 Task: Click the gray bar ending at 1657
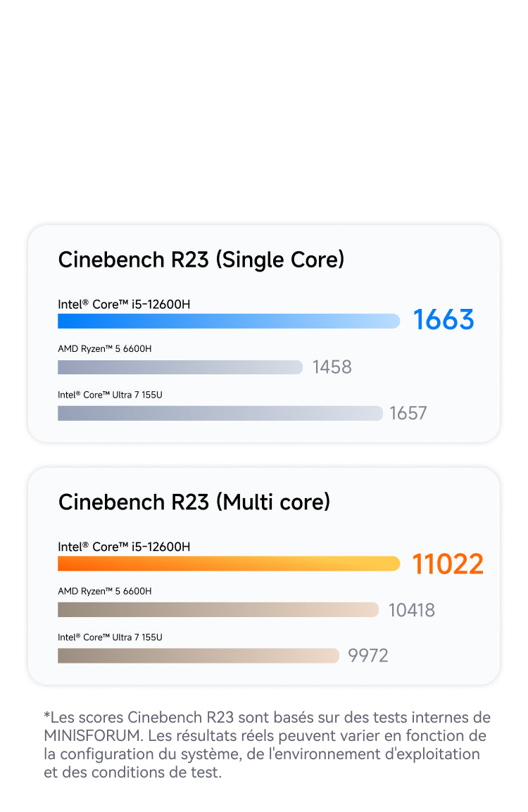pyautogui.click(x=220, y=413)
